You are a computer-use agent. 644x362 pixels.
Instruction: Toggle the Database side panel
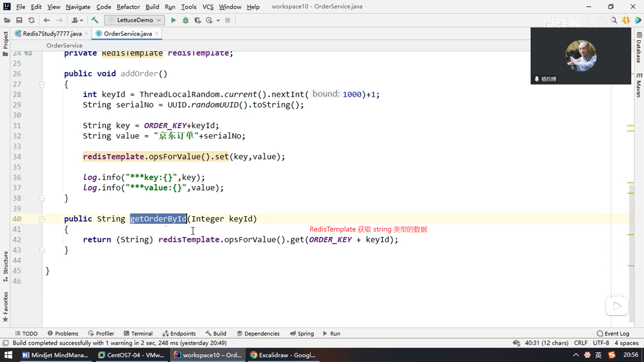pos(639,49)
